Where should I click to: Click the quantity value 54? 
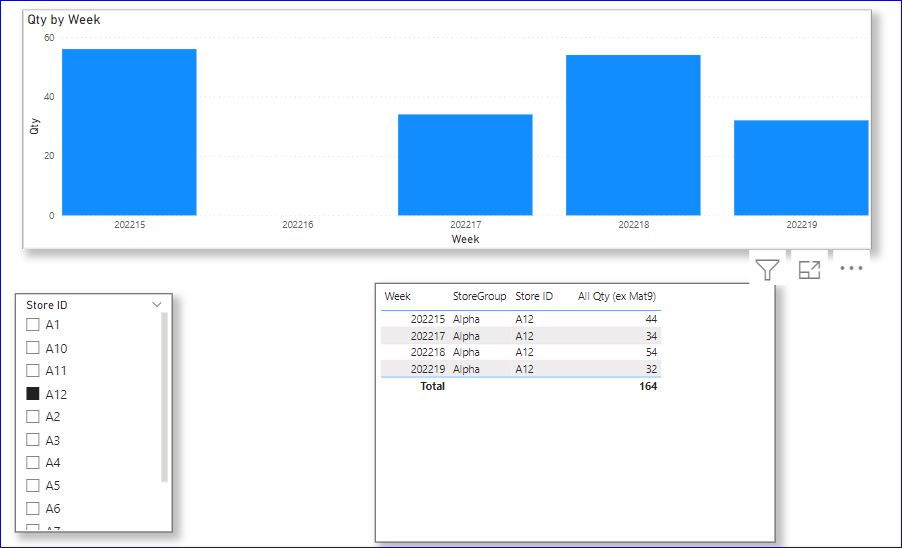pos(651,352)
